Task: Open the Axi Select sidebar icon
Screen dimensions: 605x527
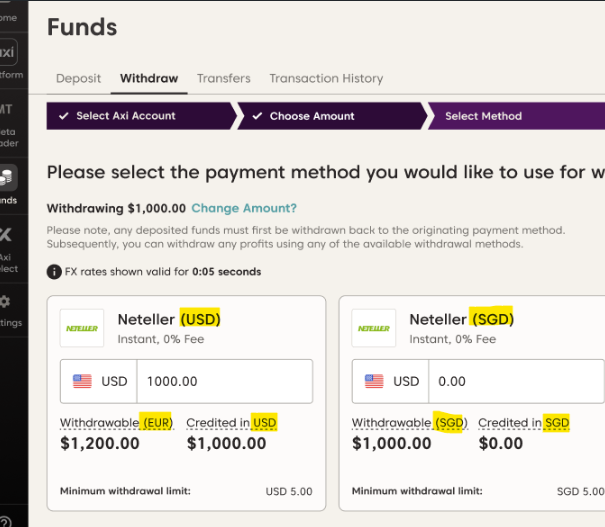Action: (x=8, y=237)
